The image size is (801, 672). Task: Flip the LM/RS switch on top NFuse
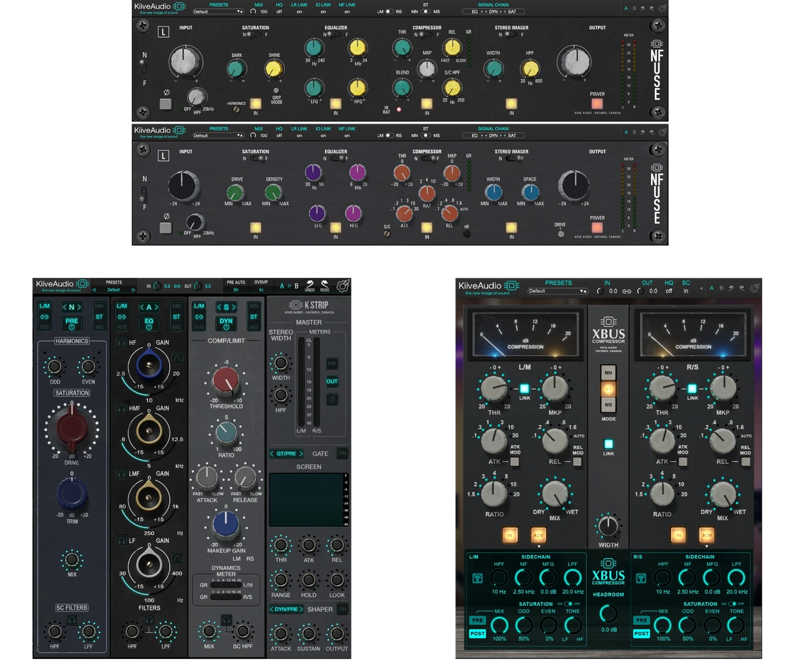[389, 11]
